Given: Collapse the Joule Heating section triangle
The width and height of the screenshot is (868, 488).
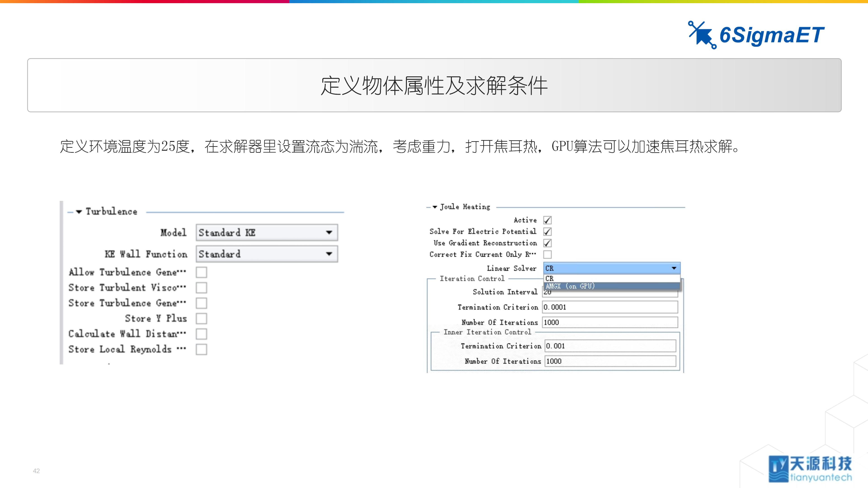Looking at the screenshot, I should coord(435,207).
